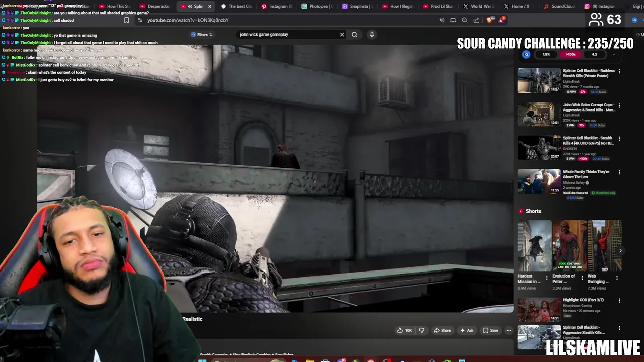Dislike the video with thumbs down
The image size is (644, 362).
[422, 330]
